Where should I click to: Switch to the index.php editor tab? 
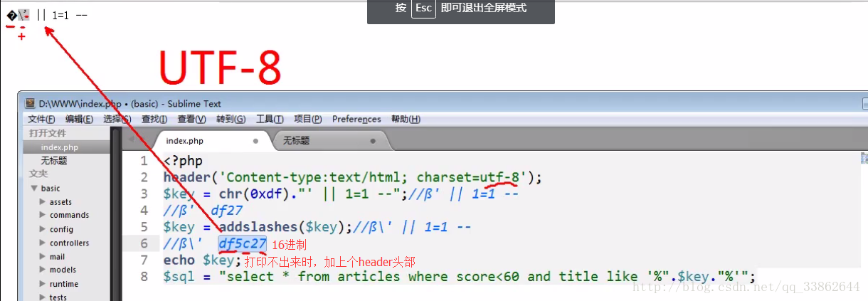211,141
